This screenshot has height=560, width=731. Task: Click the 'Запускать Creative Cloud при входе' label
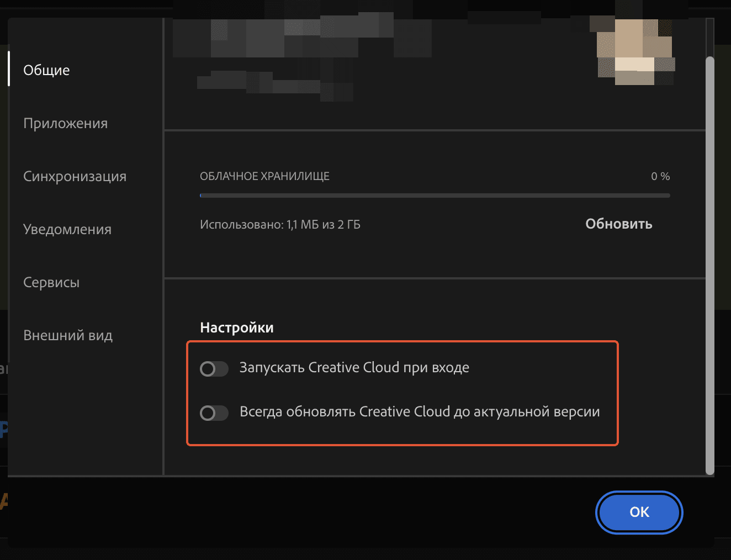[354, 368]
